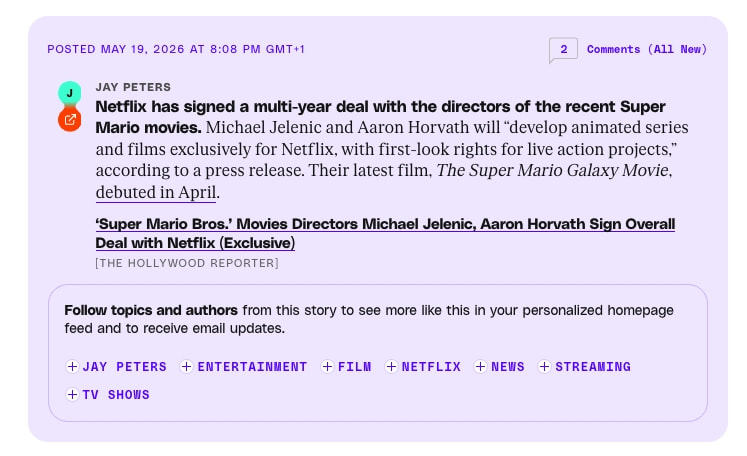Open the comments speech bubble icon
This screenshot has width=747, height=456.
pyautogui.click(x=563, y=50)
